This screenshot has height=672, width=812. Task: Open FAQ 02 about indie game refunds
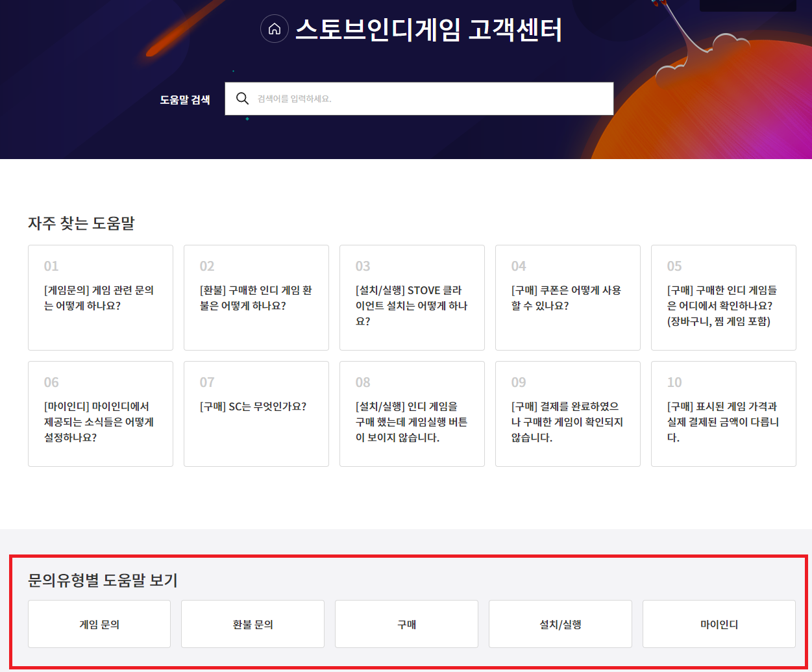pos(256,297)
